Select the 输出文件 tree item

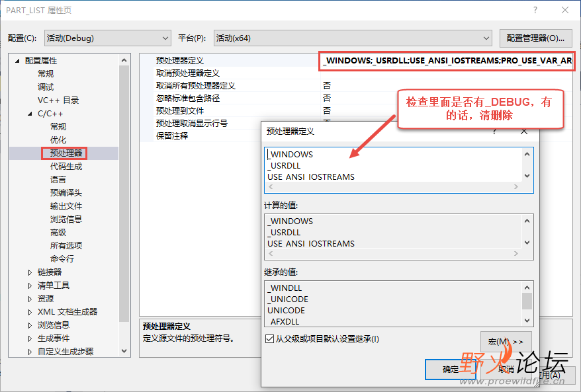(66, 206)
